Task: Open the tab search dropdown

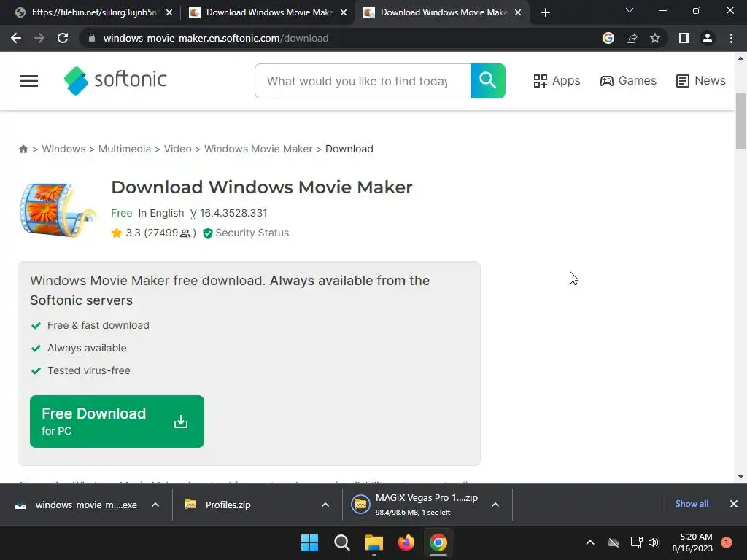Action: point(630,10)
